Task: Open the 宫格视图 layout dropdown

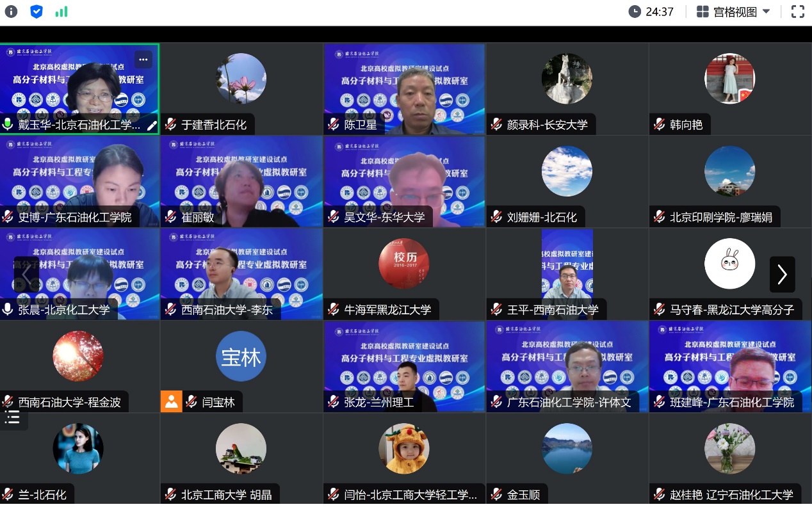Action: pyautogui.click(x=734, y=12)
